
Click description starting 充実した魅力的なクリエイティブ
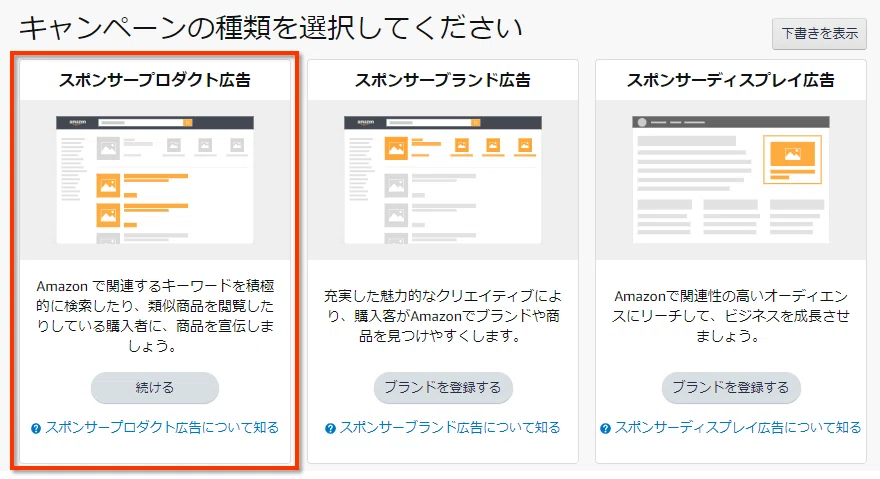(443, 316)
